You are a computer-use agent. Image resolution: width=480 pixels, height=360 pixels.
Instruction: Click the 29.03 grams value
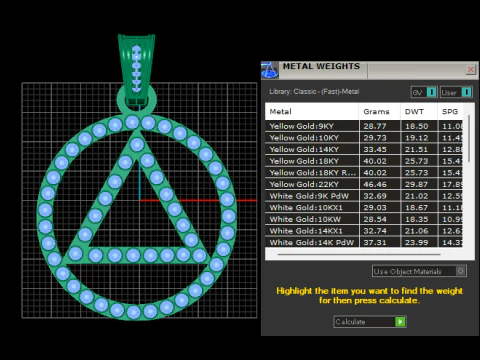tap(375, 207)
